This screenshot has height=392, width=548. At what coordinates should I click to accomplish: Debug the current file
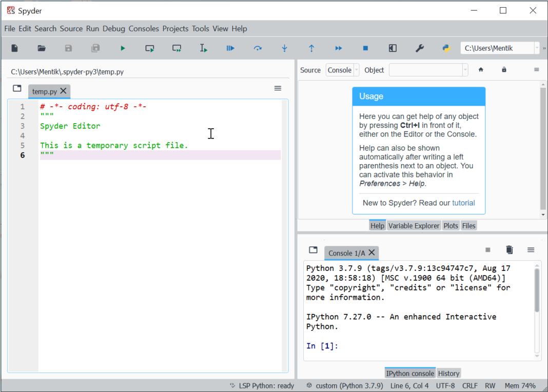230,47
